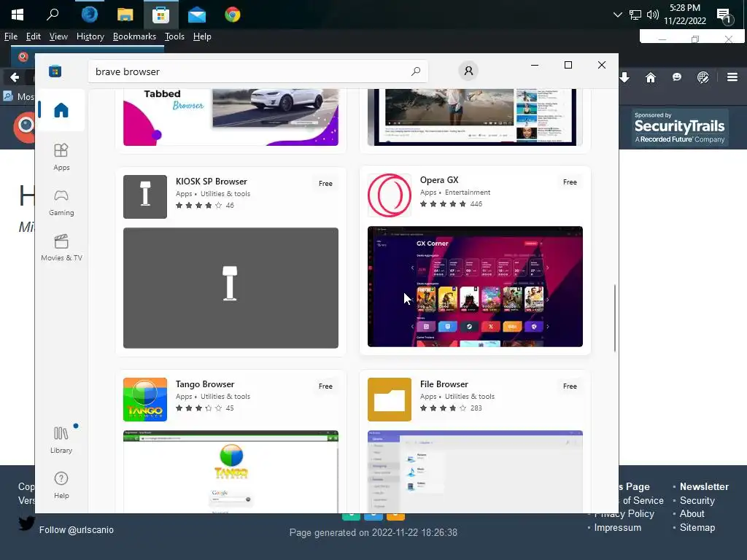The image size is (747, 560).
Task: Open the Gaming section in sidebar
Action: [x=61, y=203]
